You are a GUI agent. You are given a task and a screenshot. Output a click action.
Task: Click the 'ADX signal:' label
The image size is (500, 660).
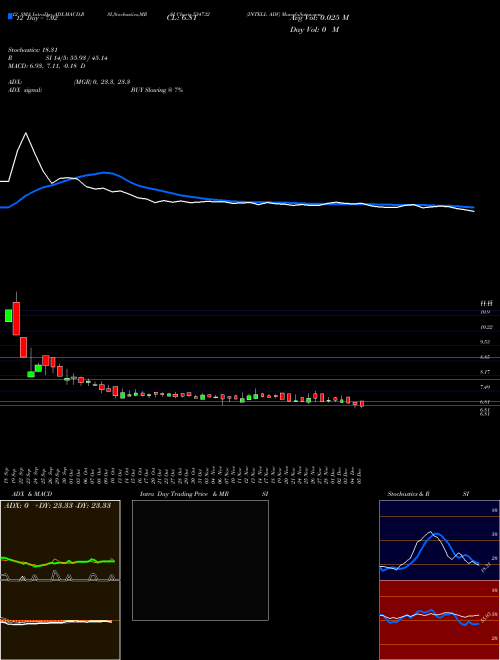click(25, 90)
